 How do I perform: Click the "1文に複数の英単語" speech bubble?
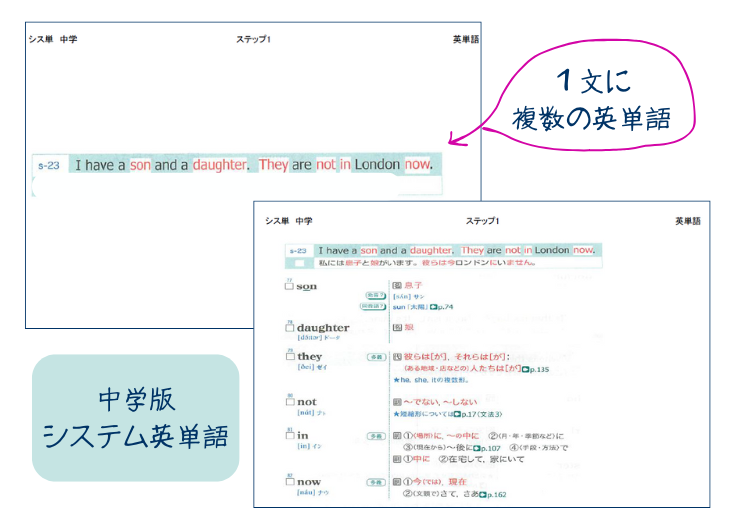[x=600, y=100]
